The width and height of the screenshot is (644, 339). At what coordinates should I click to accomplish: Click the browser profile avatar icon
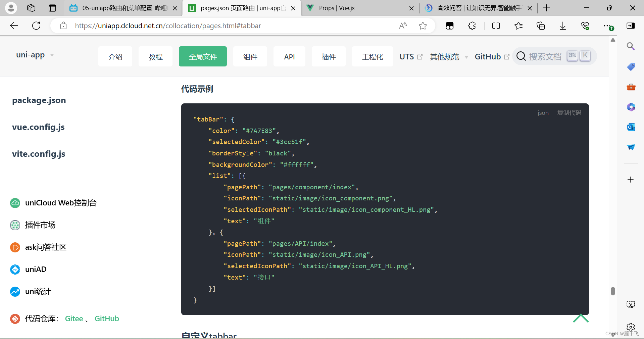tap(11, 8)
